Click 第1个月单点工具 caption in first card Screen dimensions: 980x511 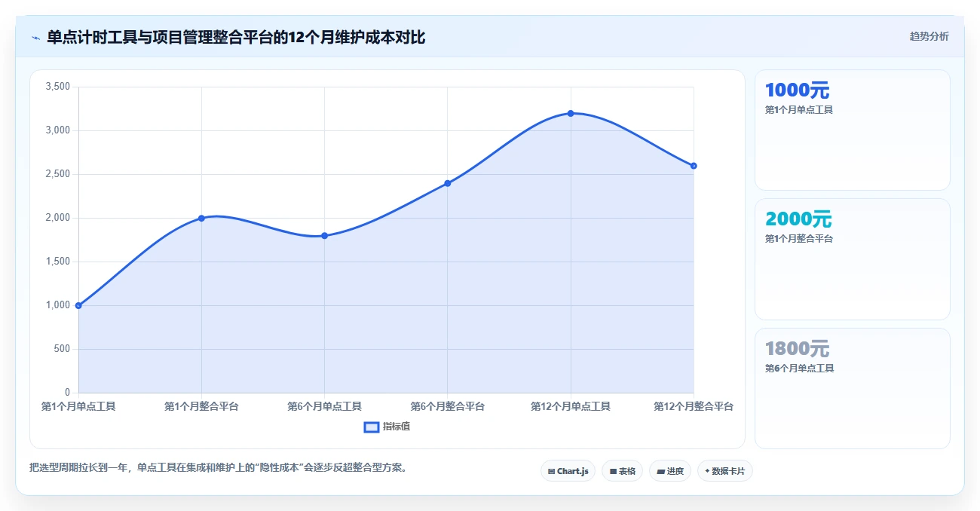tap(799, 109)
